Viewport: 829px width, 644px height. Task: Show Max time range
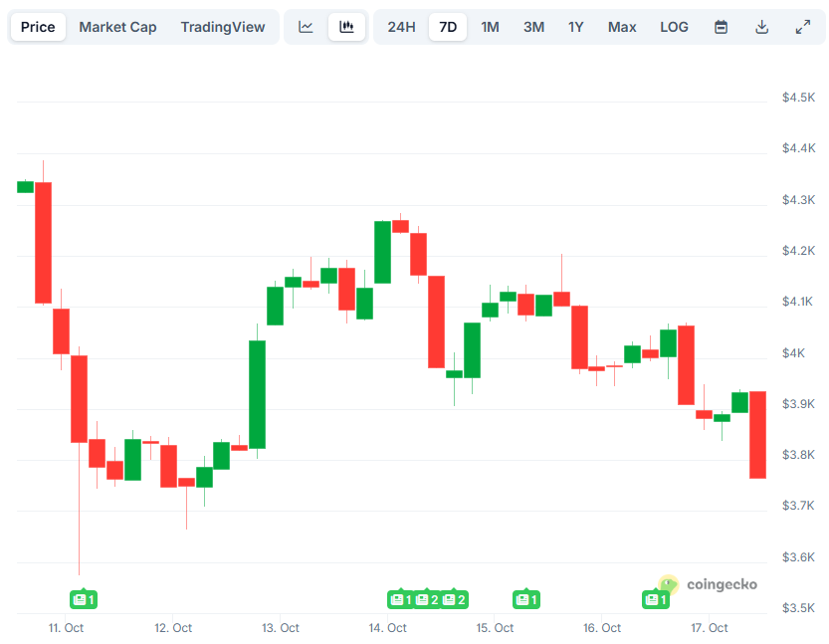click(622, 27)
